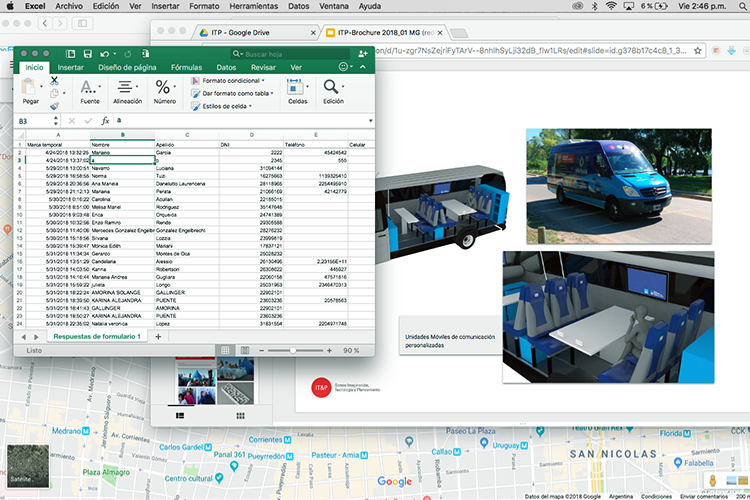Open the Celdas cells group
Viewport: 750px width, 500px height.
298,91
